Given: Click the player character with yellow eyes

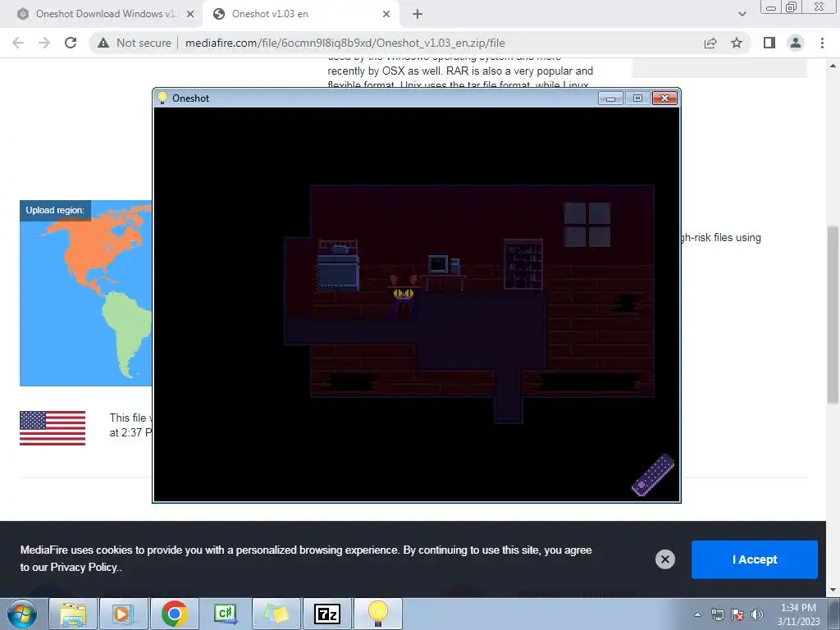Looking at the screenshot, I should click(404, 296).
